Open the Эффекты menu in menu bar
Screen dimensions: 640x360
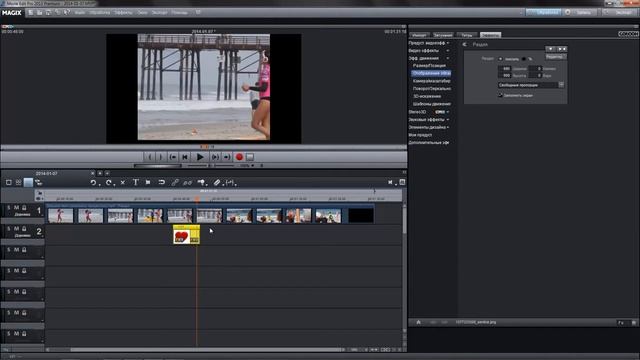123,13
